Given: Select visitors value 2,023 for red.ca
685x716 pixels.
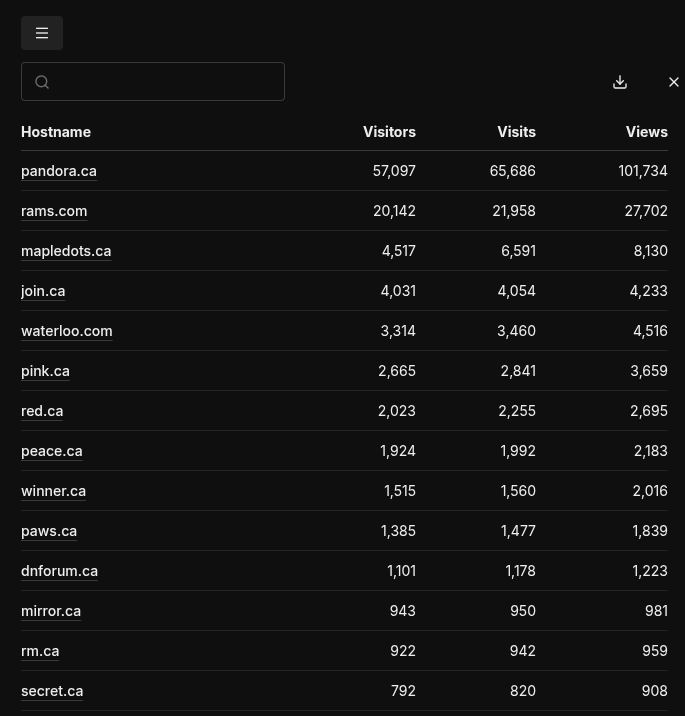Looking at the screenshot, I should coord(397,411).
